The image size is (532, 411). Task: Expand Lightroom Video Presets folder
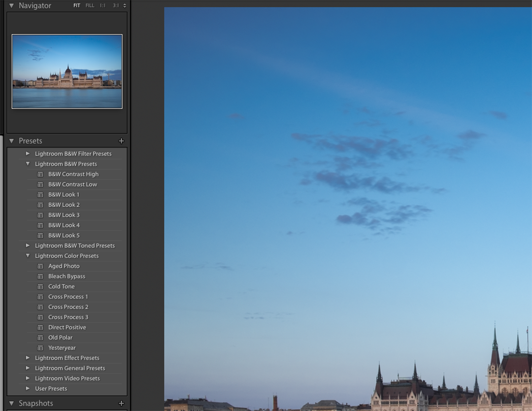tap(28, 378)
